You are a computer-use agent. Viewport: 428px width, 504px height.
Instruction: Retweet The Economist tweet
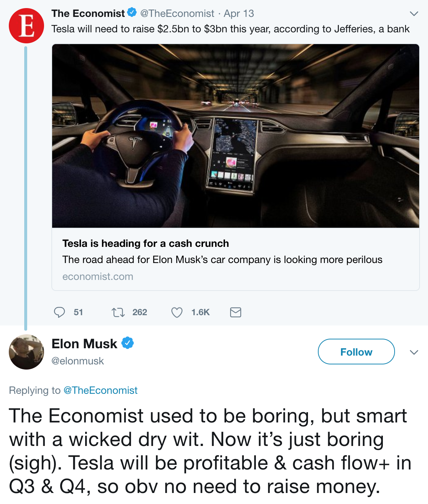[x=118, y=312]
